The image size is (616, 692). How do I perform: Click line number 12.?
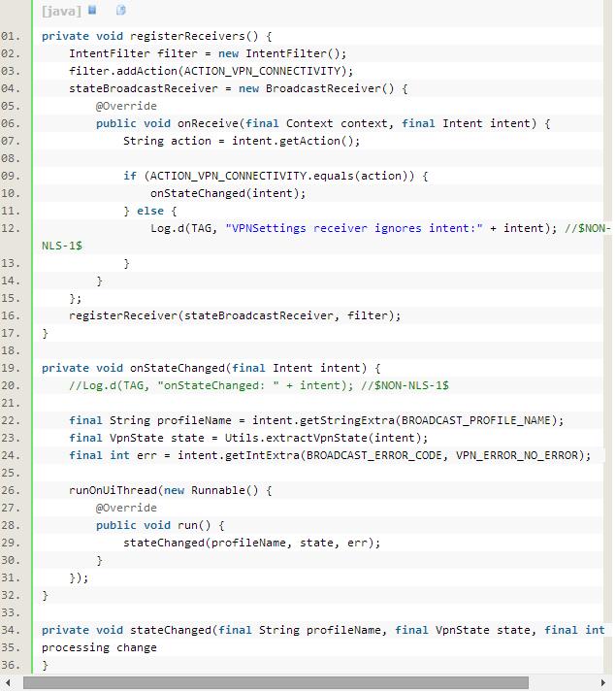point(11,228)
